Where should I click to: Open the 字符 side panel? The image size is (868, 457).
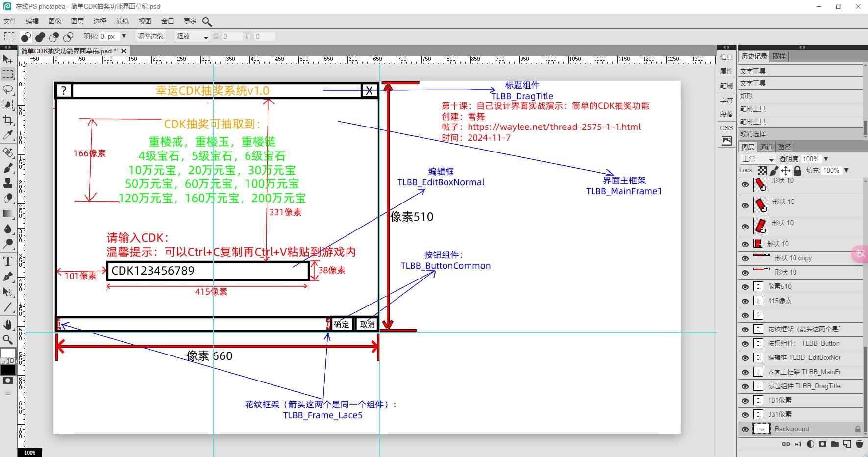726,100
